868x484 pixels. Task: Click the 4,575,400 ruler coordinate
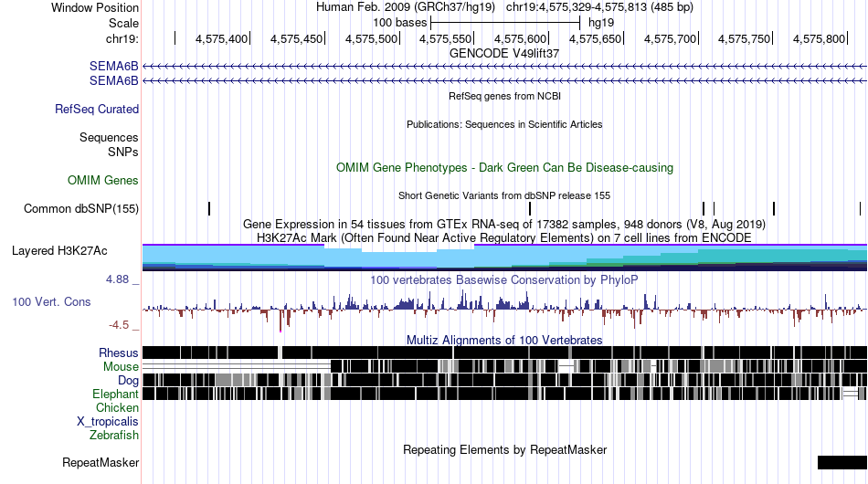pos(221,38)
